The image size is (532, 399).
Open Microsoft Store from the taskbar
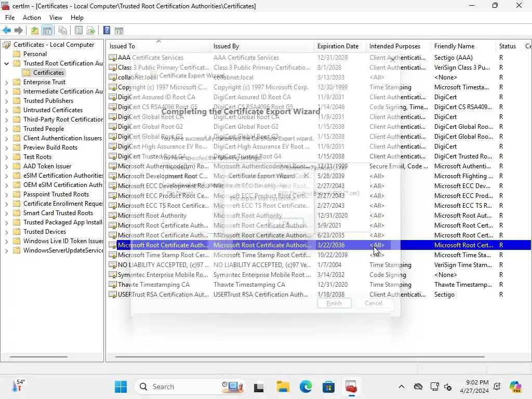(328, 387)
